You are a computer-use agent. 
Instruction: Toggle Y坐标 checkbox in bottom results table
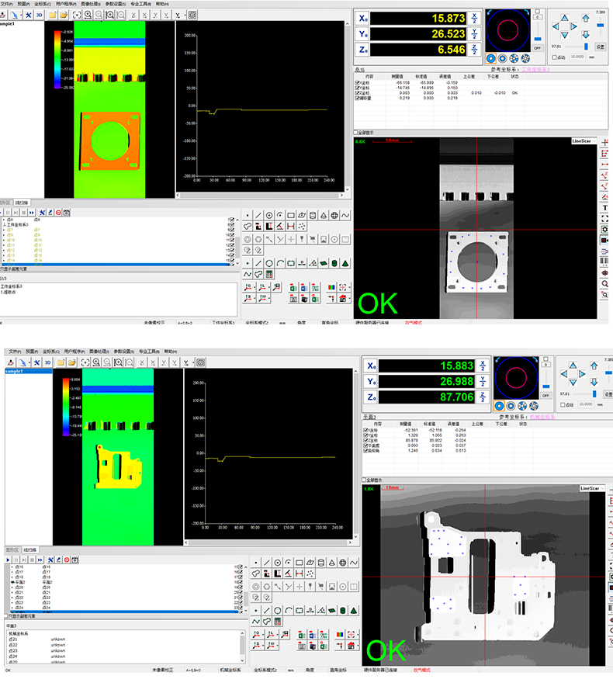(366, 435)
